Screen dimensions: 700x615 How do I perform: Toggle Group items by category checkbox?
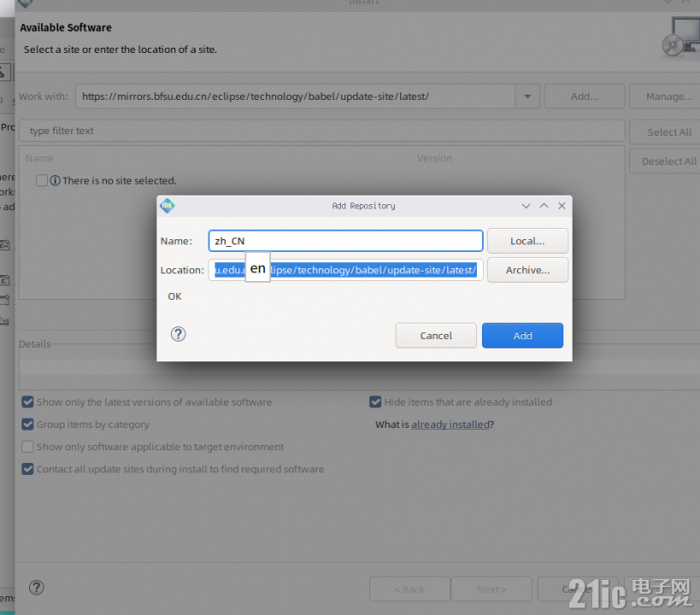27,425
